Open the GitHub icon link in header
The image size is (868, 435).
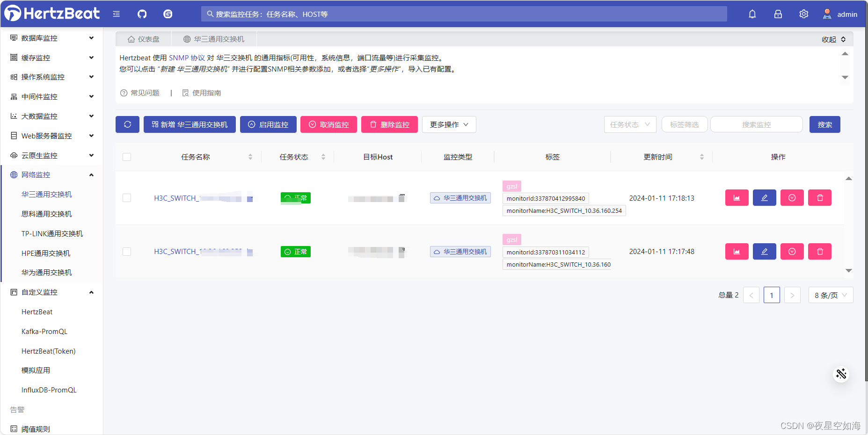(x=142, y=14)
